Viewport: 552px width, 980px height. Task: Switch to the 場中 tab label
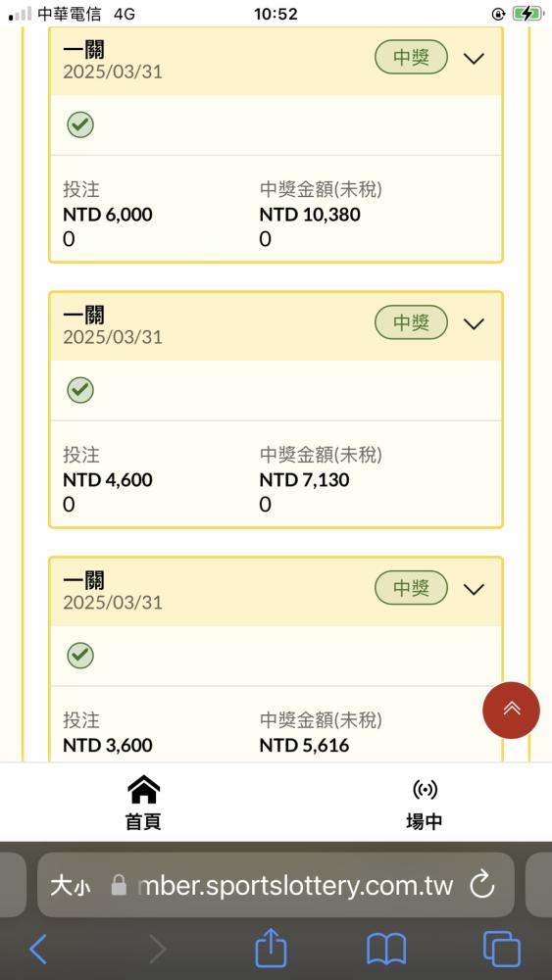point(425,822)
